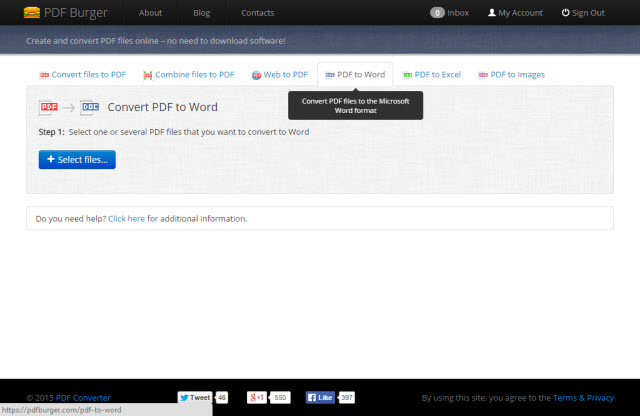Click the Facebook like count 397 bubble

pyautogui.click(x=347, y=398)
